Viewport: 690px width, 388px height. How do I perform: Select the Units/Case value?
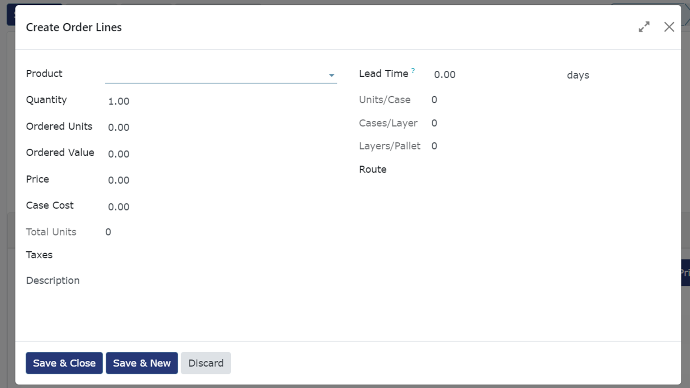pyautogui.click(x=434, y=99)
